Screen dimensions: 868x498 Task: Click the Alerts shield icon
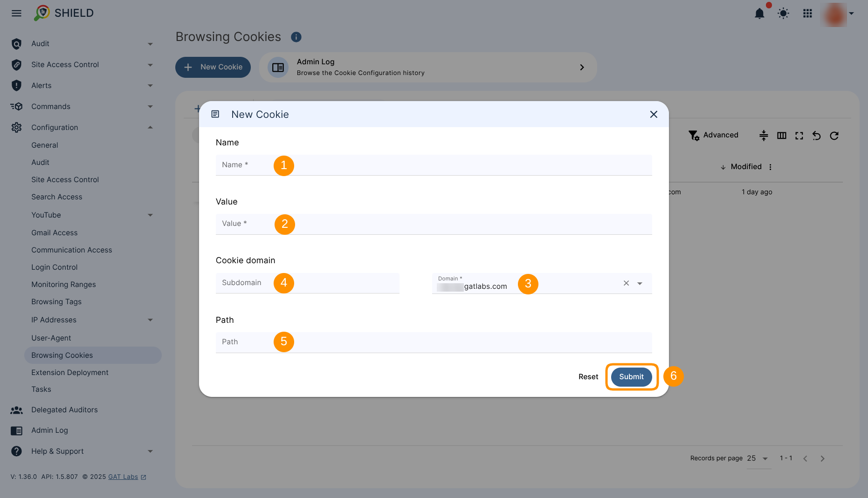pyautogui.click(x=16, y=86)
